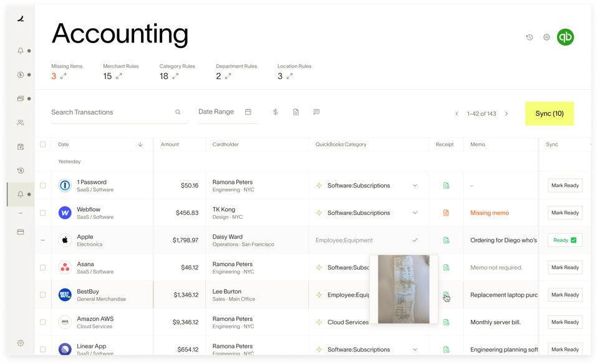Filter transactions by memo comment icon

(x=316, y=112)
